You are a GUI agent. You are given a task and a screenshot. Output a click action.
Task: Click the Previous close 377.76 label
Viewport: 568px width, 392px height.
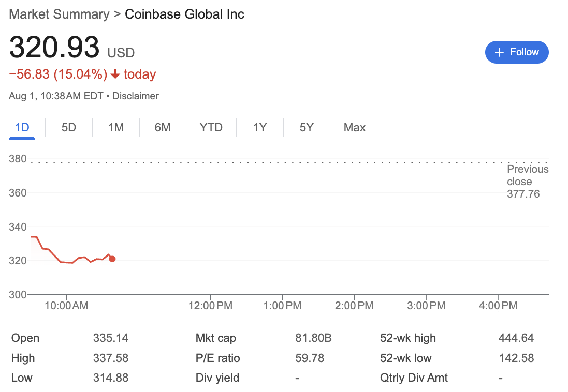tap(528, 182)
